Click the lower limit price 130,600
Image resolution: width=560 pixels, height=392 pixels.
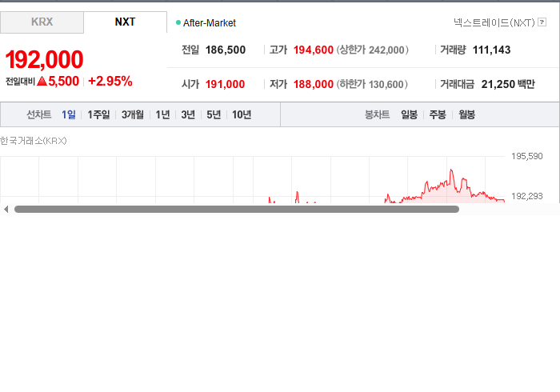[386, 84]
